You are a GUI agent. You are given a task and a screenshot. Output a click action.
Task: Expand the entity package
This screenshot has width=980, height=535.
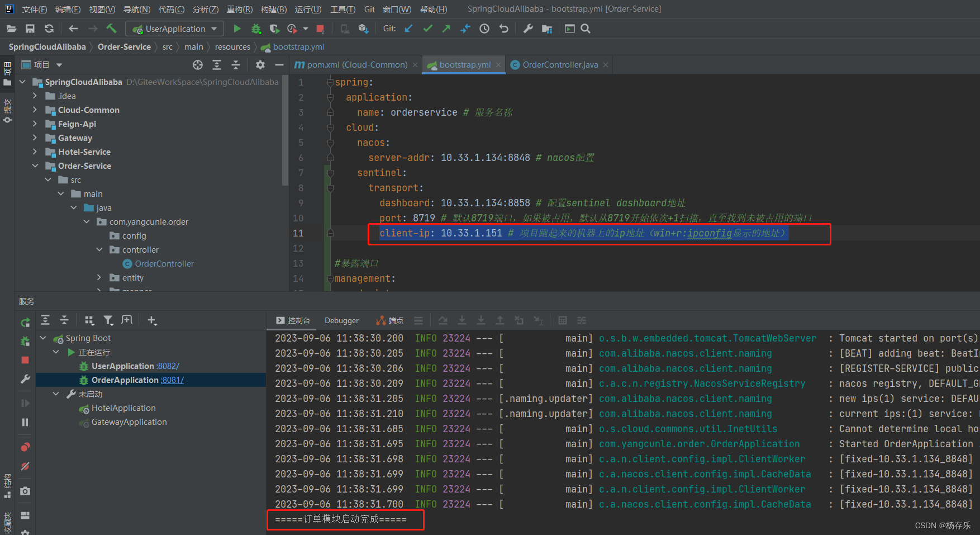(x=99, y=278)
